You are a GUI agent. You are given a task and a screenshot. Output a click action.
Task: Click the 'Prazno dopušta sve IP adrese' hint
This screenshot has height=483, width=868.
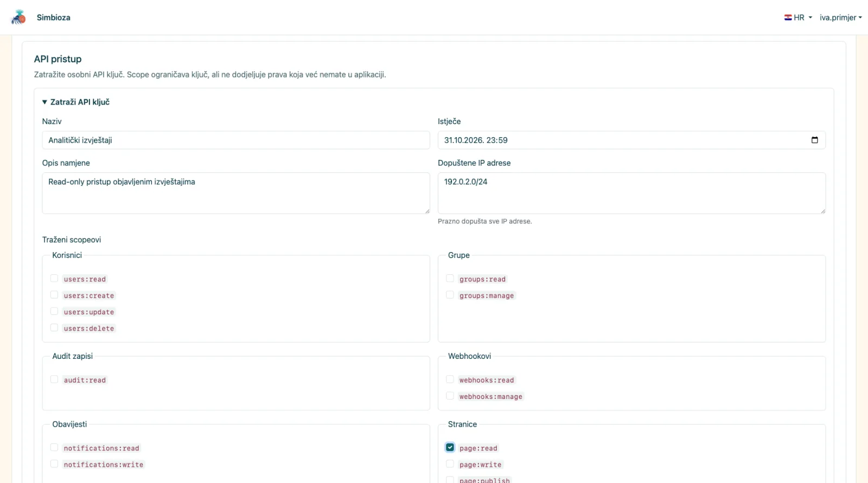click(485, 222)
